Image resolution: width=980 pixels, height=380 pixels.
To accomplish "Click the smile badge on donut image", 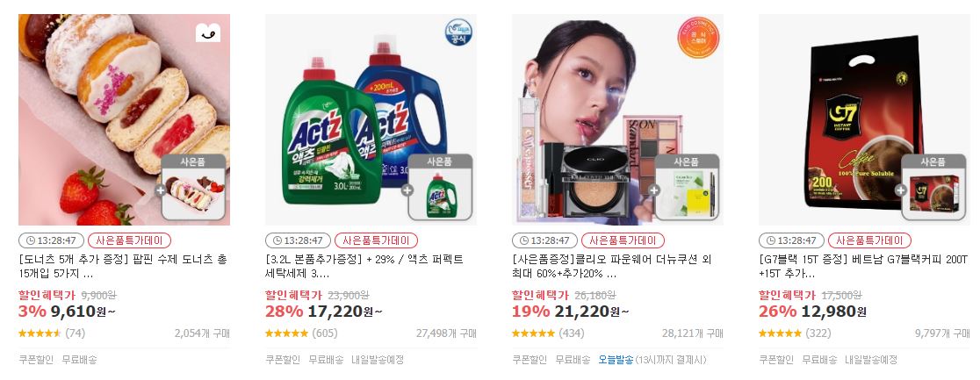I will tap(208, 32).
